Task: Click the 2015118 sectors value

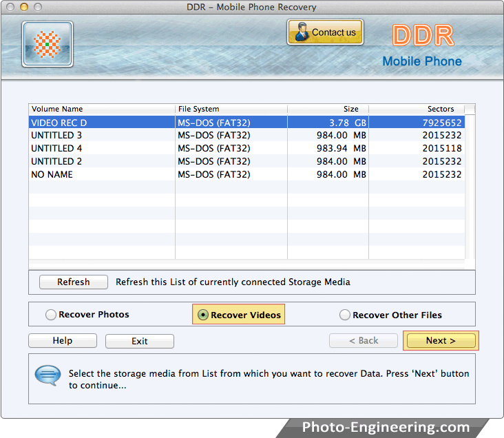Action: coord(441,149)
